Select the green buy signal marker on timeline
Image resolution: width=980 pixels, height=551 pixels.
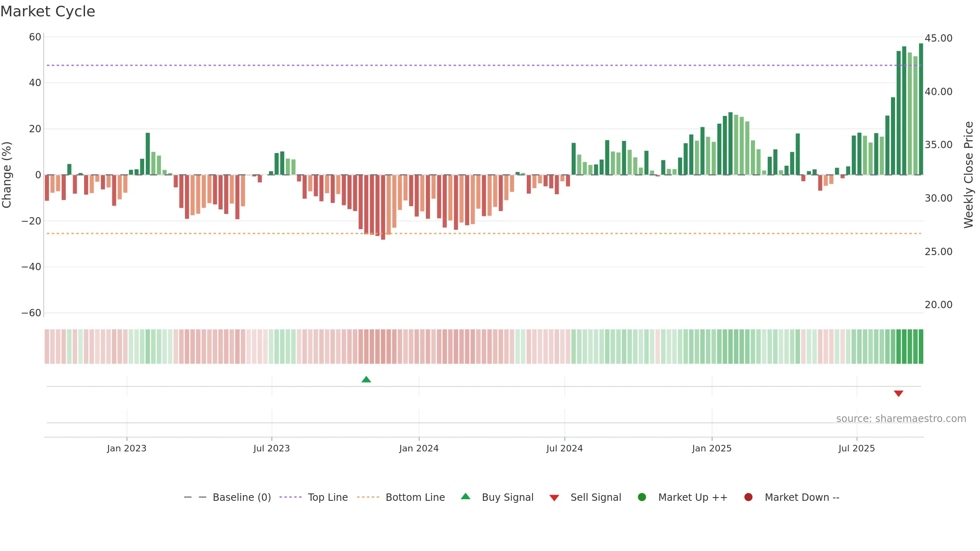(366, 380)
